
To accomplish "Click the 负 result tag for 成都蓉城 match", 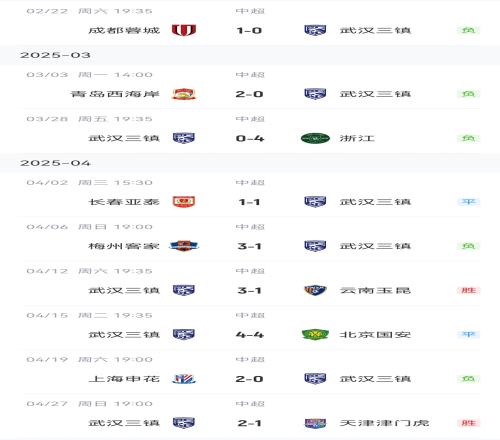I will [x=468, y=30].
